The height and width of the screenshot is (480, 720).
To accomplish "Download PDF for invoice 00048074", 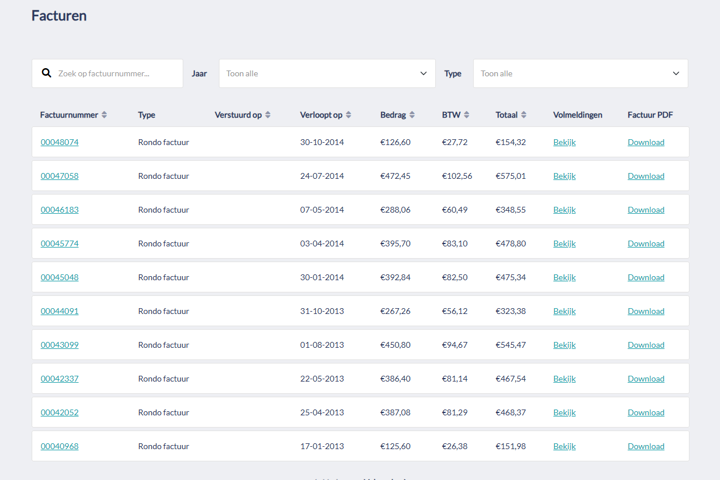I will [x=645, y=142].
